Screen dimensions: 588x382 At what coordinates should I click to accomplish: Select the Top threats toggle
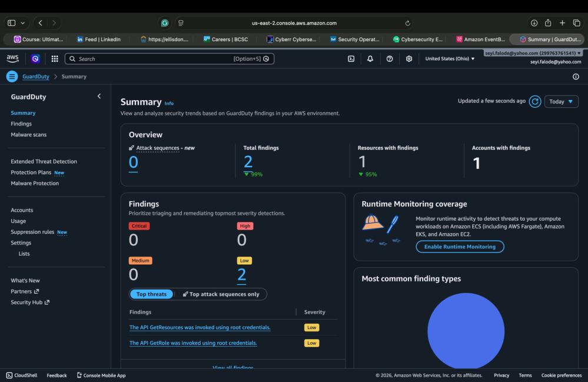[x=151, y=294]
